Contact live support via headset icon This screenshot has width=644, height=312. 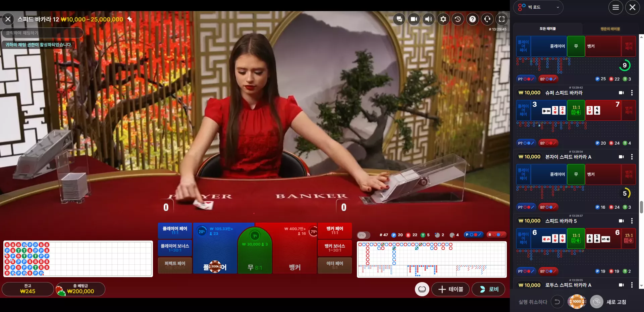[x=487, y=19]
